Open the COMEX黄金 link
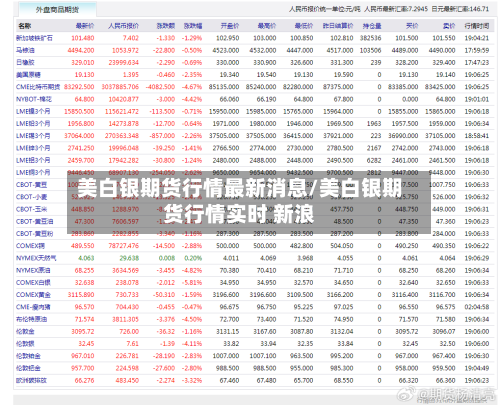 (x=33, y=295)
